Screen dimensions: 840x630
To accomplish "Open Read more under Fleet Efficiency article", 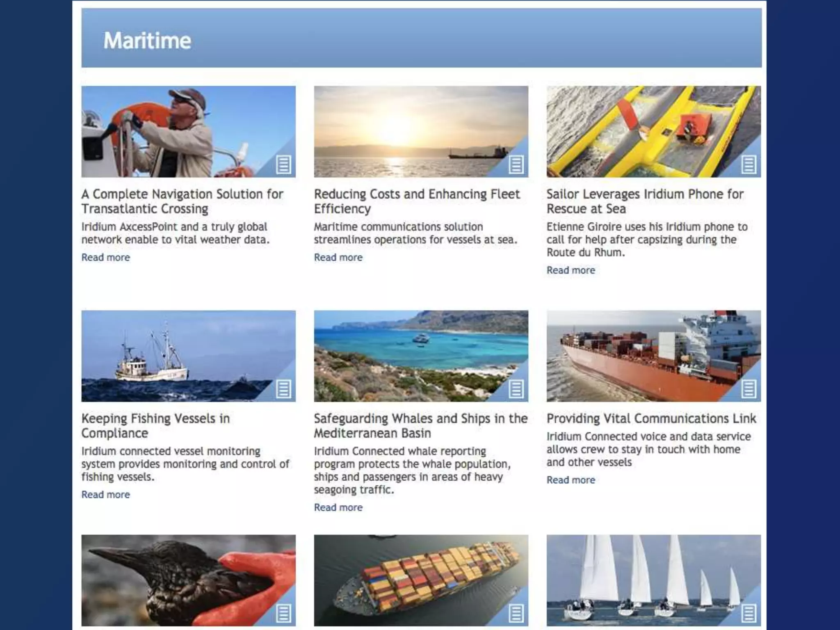I will coord(338,258).
